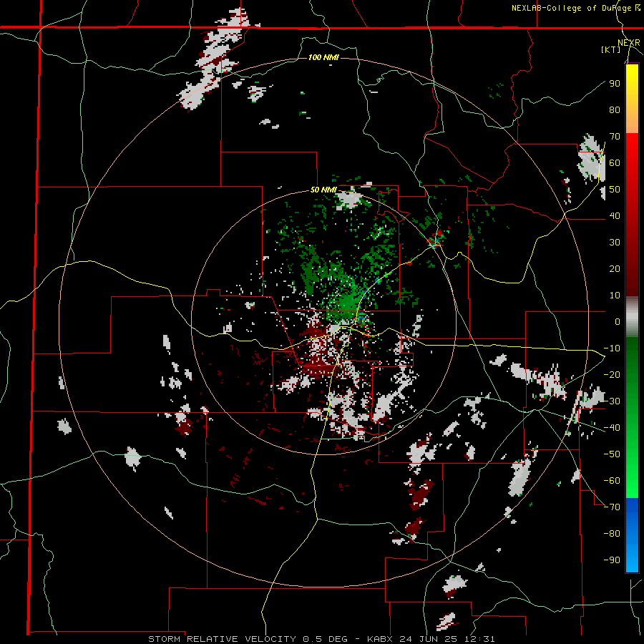Select the -10 value on velocity scale
This screenshot has width=644, height=644.
click(612, 348)
